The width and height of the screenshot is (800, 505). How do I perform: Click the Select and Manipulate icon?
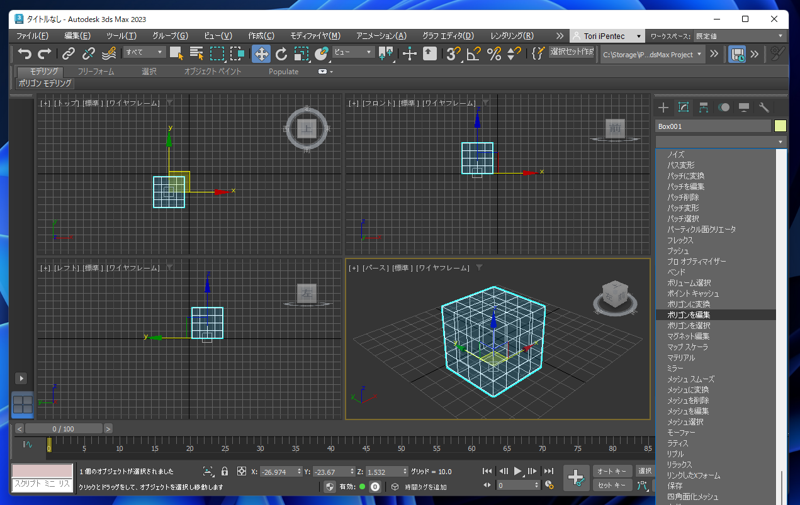[x=410, y=54]
